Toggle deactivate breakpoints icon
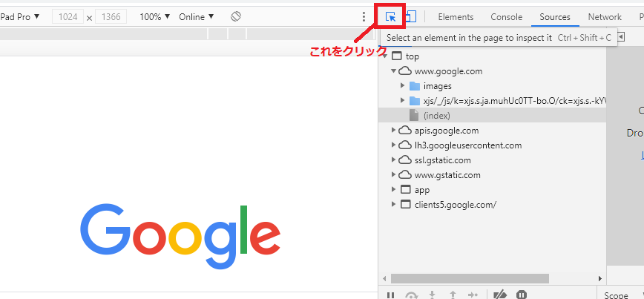644x299 pixels. (x=499, y=295)
